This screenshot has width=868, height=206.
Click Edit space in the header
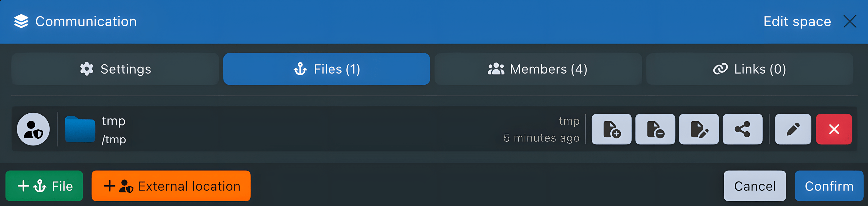click(x=797, y=21)
